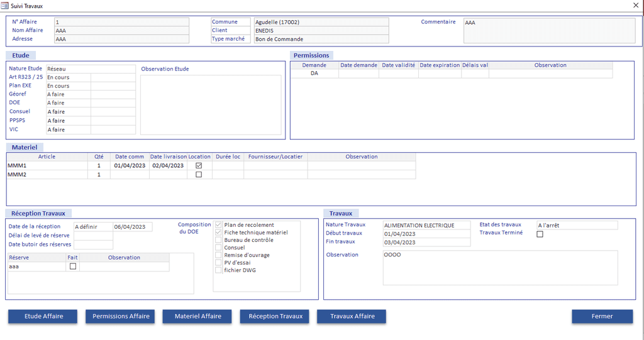644x340 pixels.
Task: Open Materiel Affaire details
Action: pyautogui.click(x=197, y=316)
